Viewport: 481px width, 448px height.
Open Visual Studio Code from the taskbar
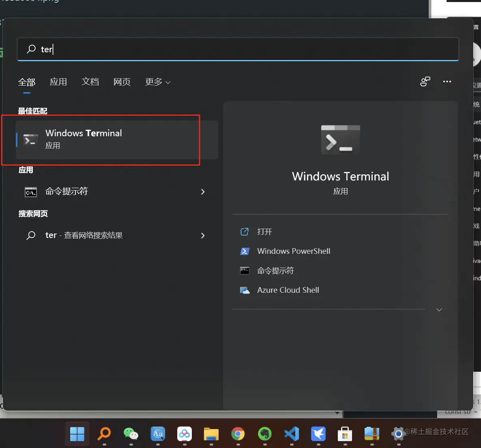[292, 434]
